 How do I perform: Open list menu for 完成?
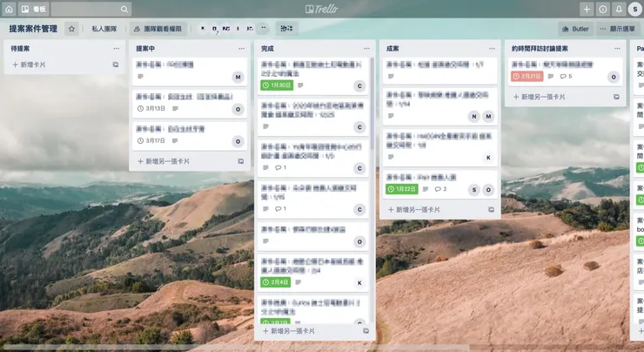tap(366, 49)
